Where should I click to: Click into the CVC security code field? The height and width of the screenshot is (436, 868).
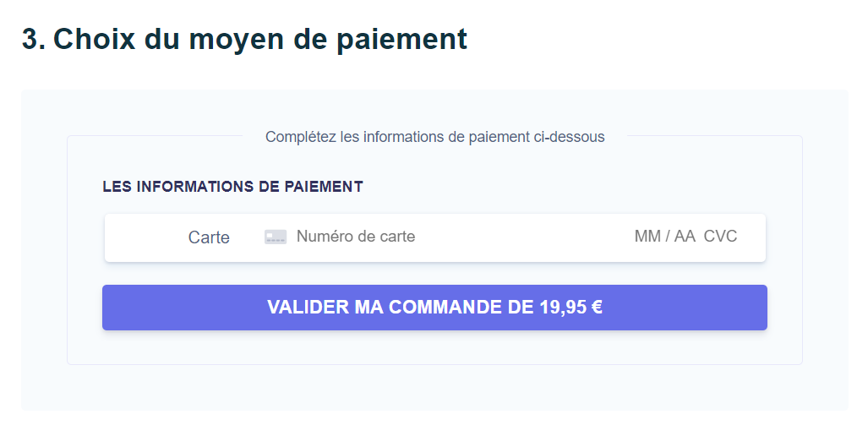pyautogui.click(x=720, y=237)
